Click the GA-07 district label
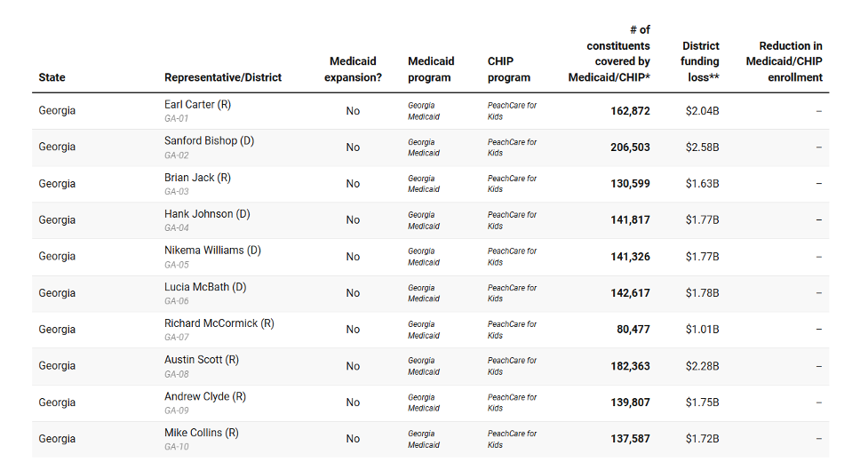This screenshot has height=470, width=868. click(177, 337)
